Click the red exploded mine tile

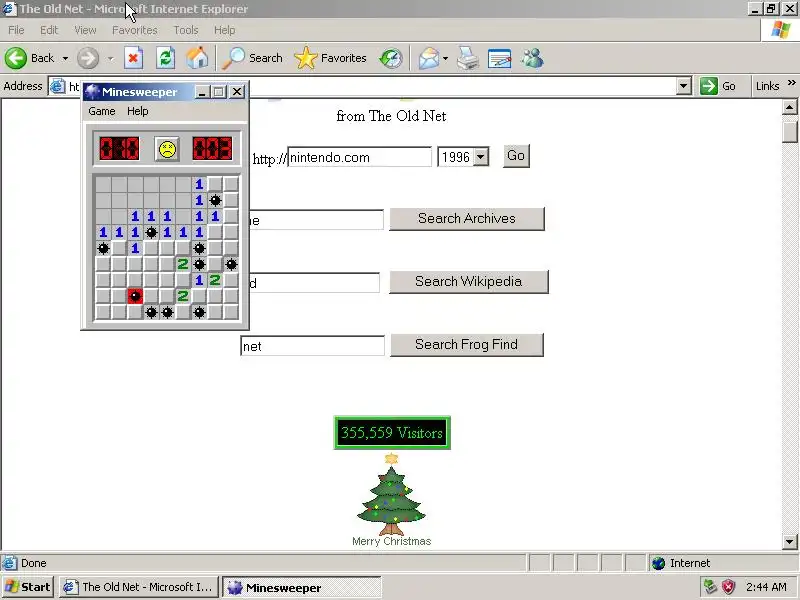click(135, 296)
